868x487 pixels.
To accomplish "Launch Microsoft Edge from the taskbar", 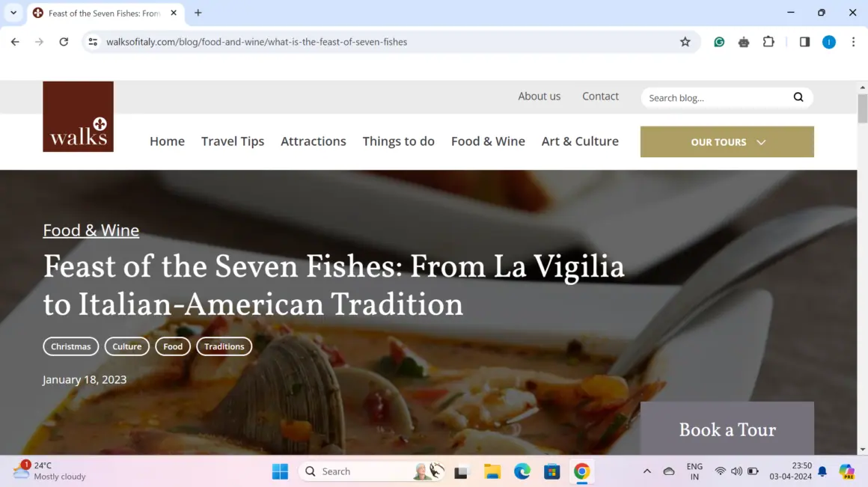I will 522,471.
